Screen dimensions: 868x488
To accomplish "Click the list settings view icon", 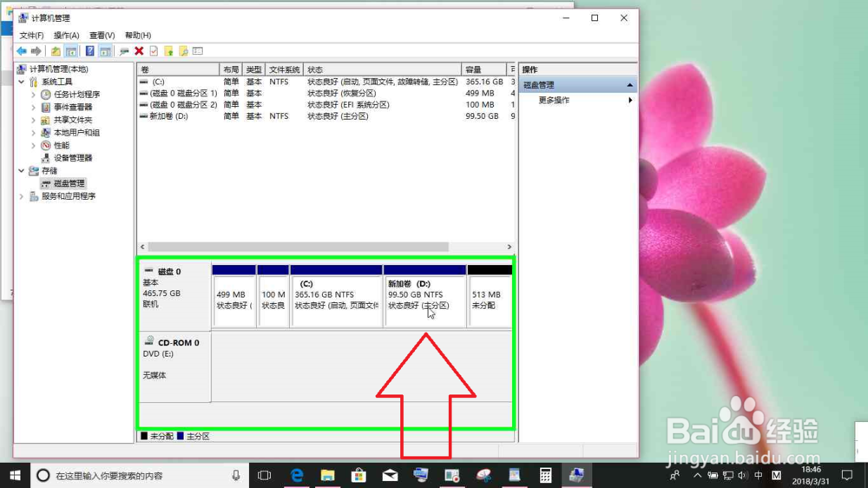I will (198, 51).
